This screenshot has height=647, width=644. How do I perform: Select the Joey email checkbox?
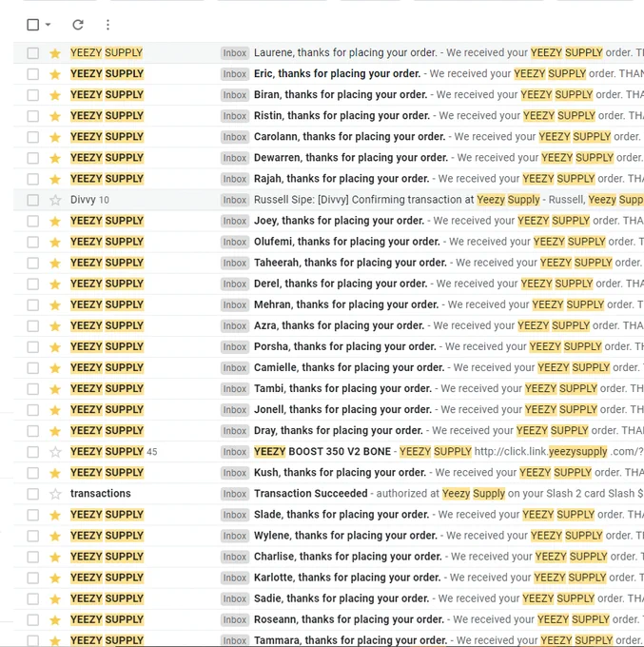pos(33,221)
